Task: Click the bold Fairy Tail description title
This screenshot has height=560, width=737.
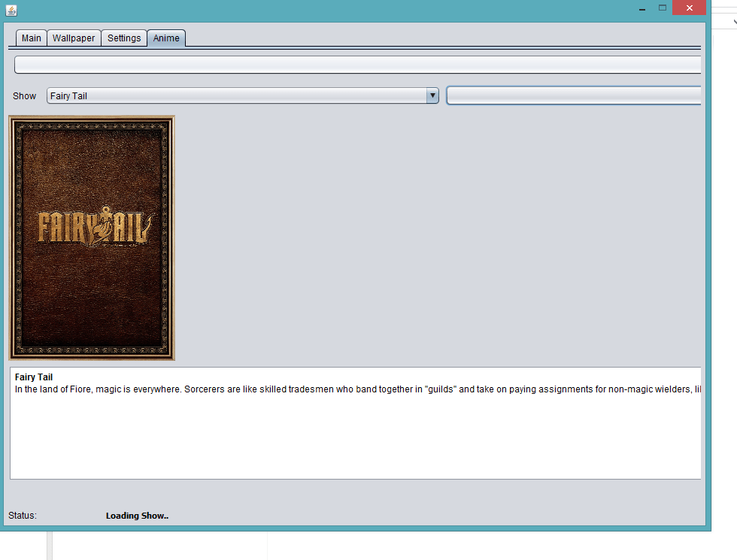Action: point(34,377)
